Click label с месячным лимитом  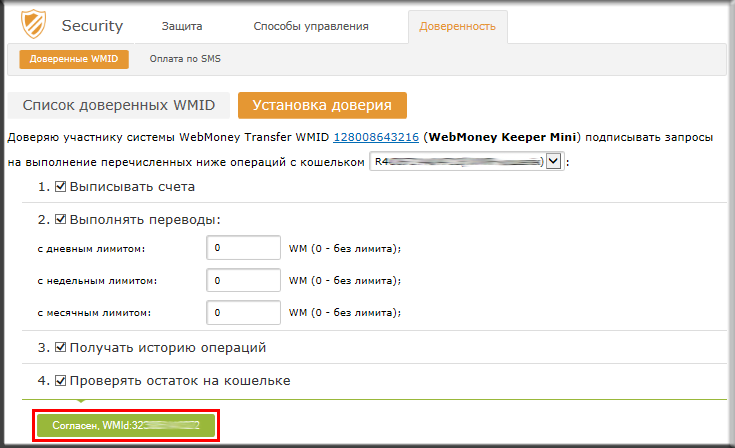pos(94,313)
